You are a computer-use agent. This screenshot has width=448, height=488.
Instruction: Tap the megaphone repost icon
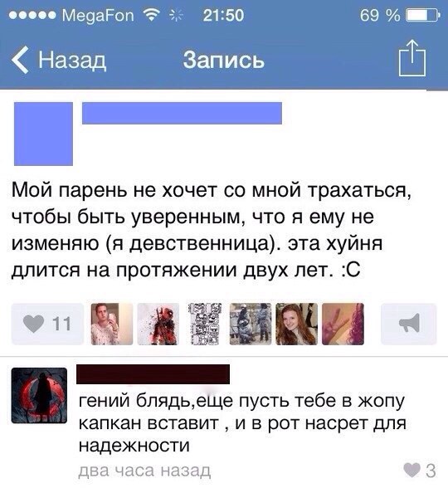click(x=409, y=324)
